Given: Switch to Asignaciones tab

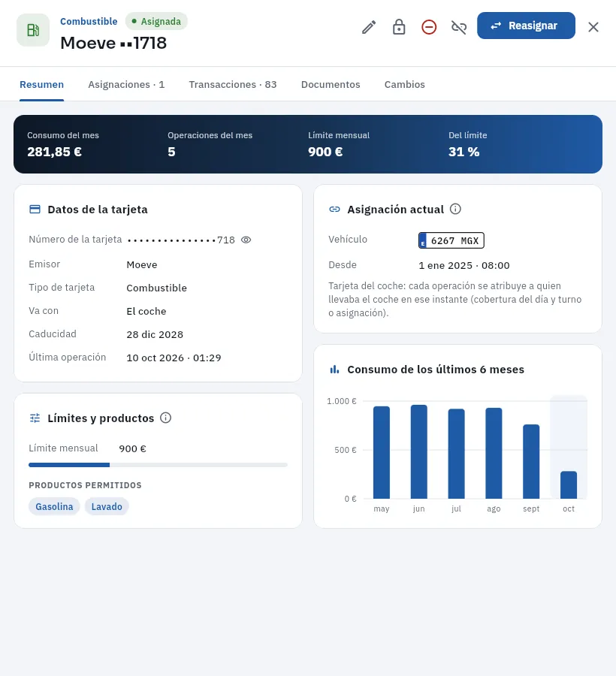Looking at the screenshot, I should click(x=126, y=84).
